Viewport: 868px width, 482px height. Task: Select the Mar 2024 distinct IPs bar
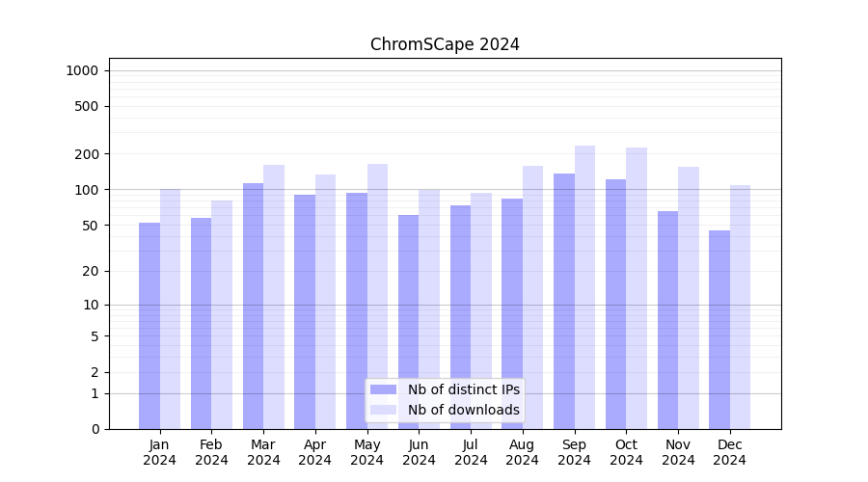[253, 307]
